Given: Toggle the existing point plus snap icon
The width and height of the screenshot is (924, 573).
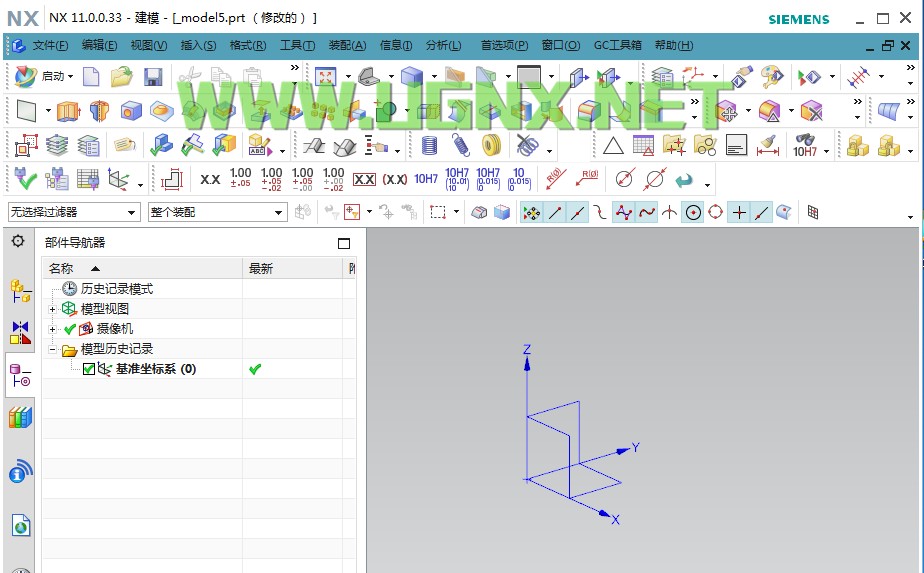Looking at the screenshot, I should 739,212.
